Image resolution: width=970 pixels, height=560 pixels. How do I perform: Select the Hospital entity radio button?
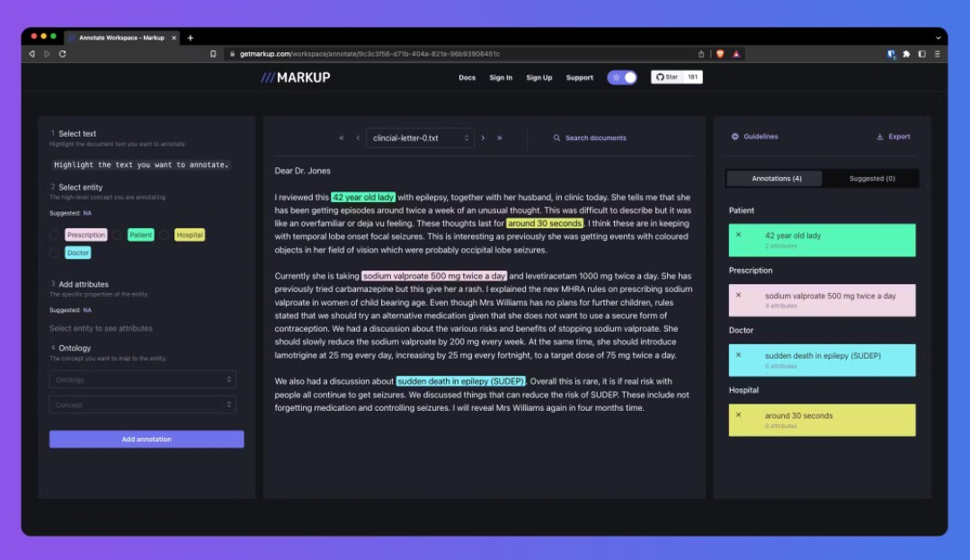165,236
